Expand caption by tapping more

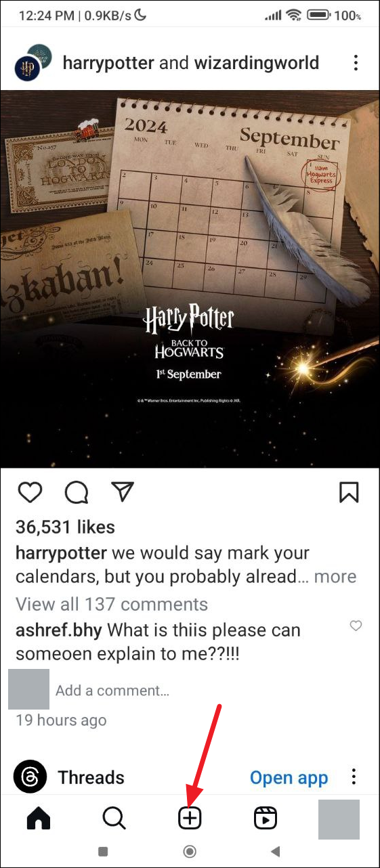(335, 577)
